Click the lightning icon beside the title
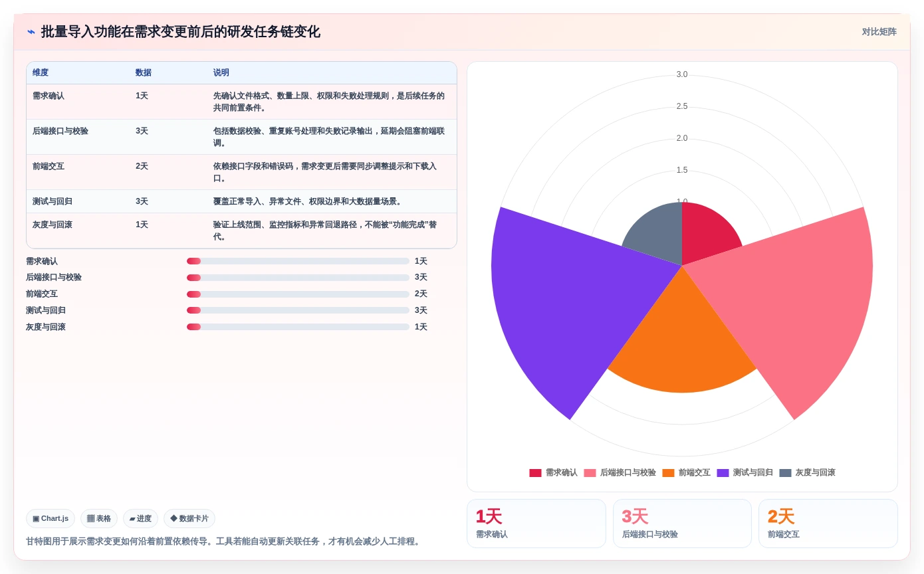The image size is (924, 574). (31, 32)
